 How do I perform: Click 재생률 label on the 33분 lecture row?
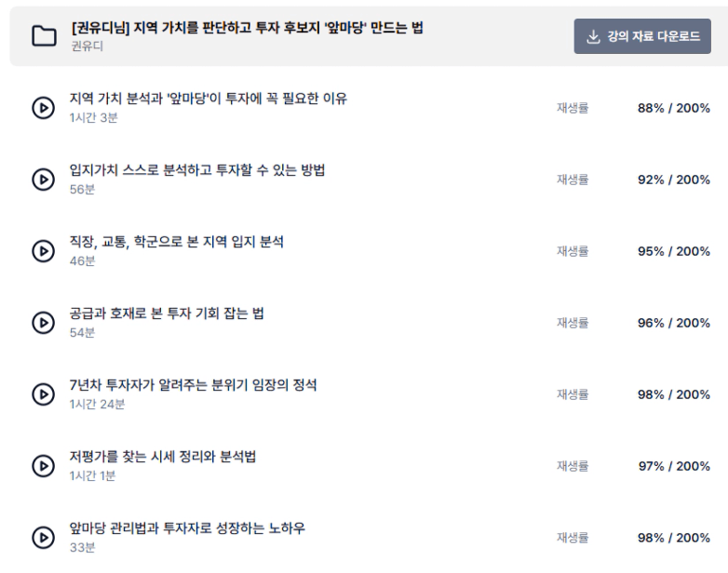(573, 538)
